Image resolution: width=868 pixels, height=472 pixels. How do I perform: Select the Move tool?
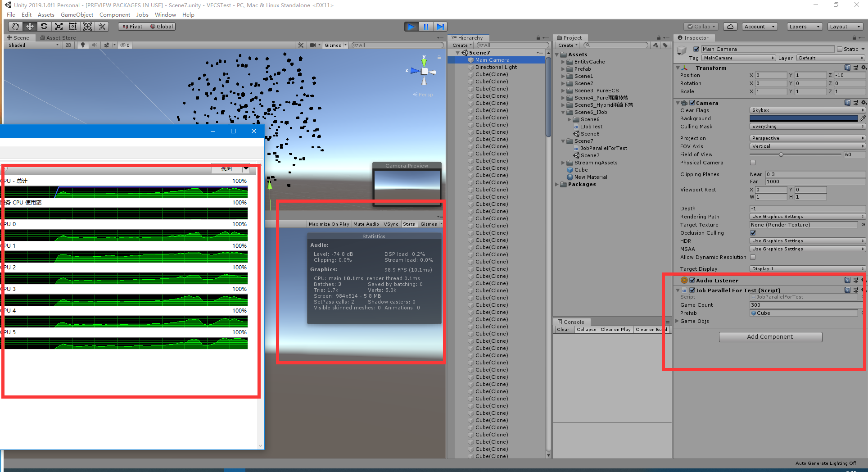[x=30, y=26]
